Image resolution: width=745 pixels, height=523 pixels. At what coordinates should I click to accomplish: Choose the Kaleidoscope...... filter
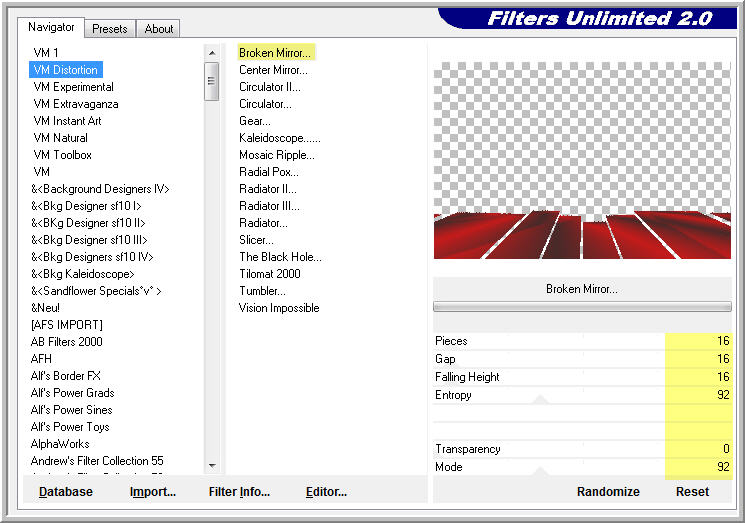(x=280, y=138)
